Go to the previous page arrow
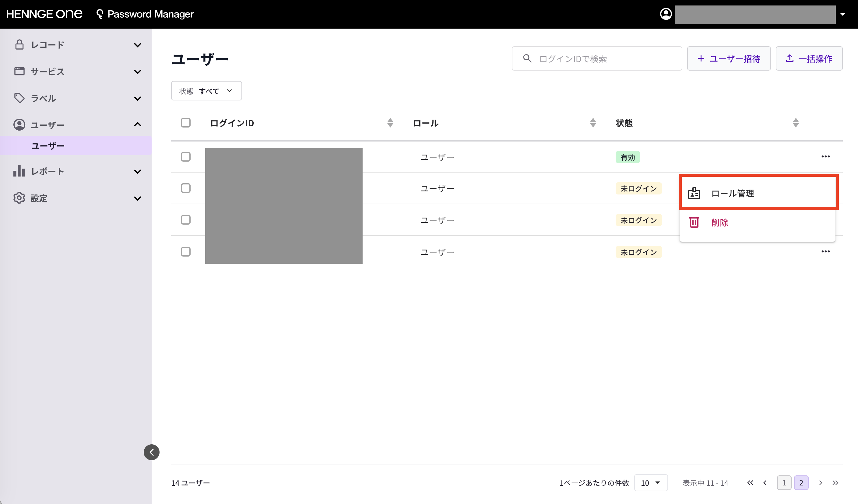The height and width of the screenshot is (504, 858). [765, 483]
